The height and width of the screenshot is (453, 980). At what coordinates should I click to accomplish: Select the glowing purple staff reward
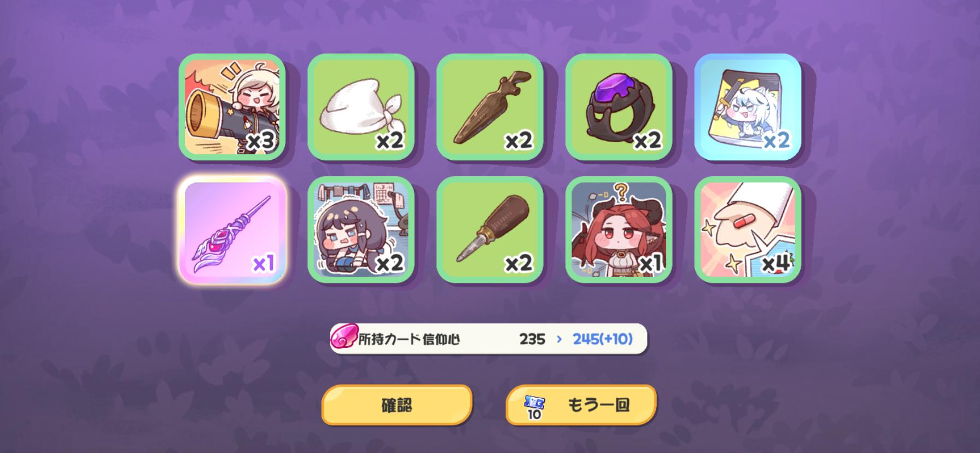[x=232, y=230]
